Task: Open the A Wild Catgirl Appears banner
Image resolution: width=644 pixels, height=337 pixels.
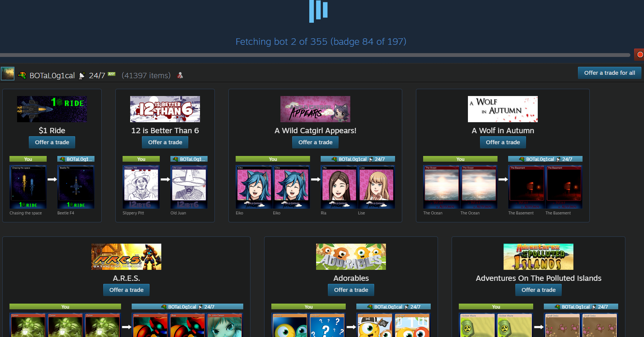Action: [315, 109]
